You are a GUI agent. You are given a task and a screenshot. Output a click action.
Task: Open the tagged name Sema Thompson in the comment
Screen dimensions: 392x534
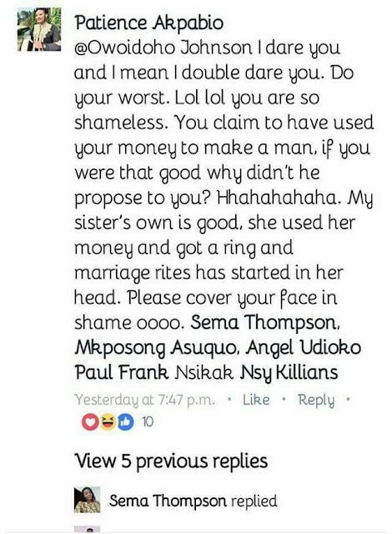point(265,322)
